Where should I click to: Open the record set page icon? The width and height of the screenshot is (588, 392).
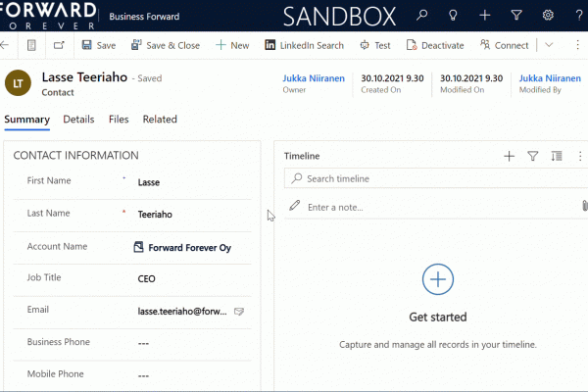pyautogui.click(x=31, y=45)
